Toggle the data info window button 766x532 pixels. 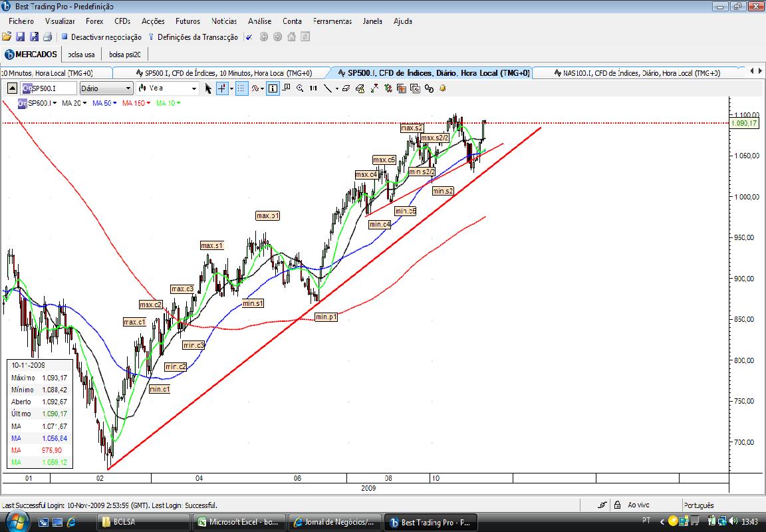(273, 88)
